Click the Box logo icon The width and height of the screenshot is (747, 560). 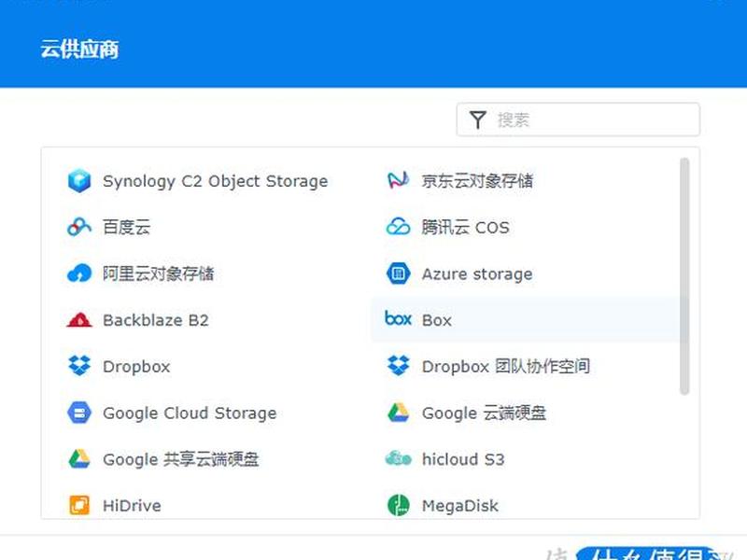click(398, 318)
